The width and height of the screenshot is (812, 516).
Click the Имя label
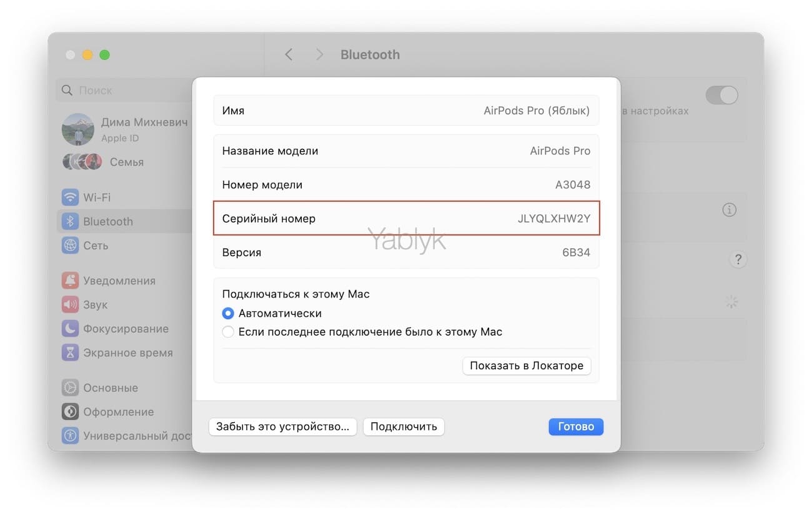click(233, 111)
